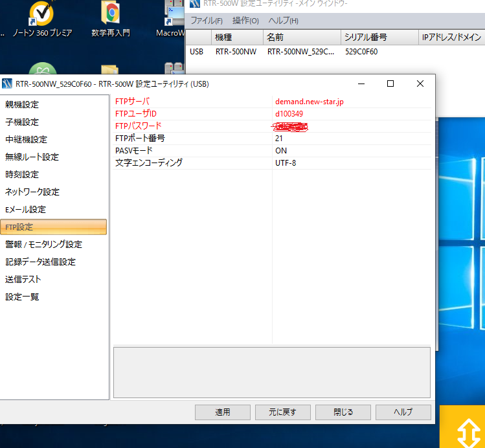Click the redacted FTPパスワード value field
The image size is (485, 448).
click(x=352, y=126)
